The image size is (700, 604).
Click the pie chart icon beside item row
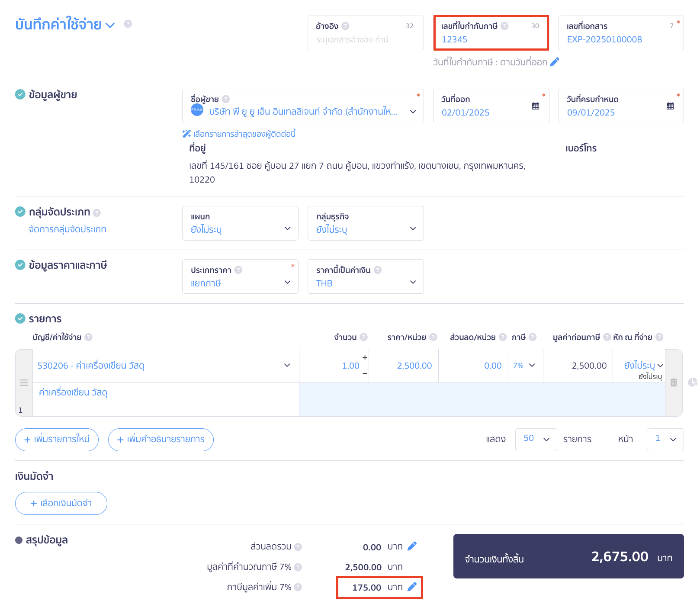click(693, 382)
